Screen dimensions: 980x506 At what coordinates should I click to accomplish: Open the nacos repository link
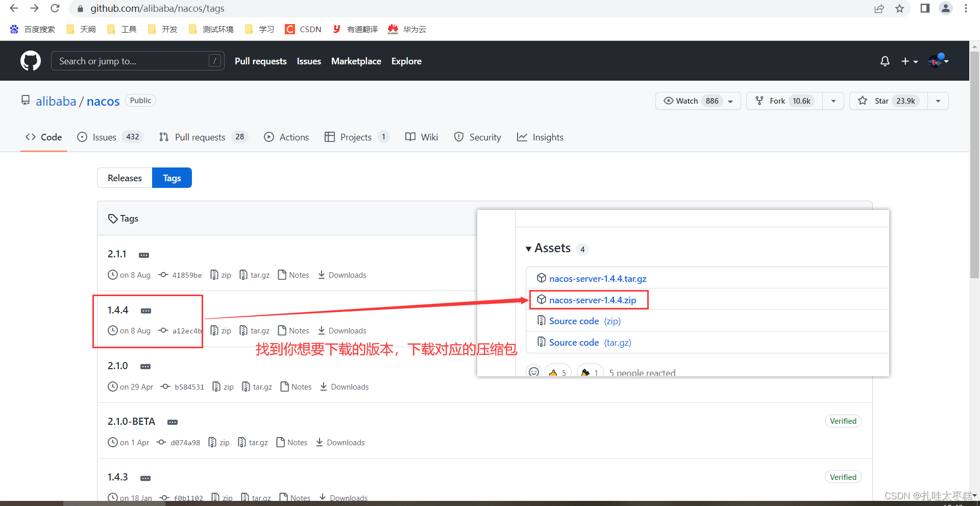click(103, 101)
